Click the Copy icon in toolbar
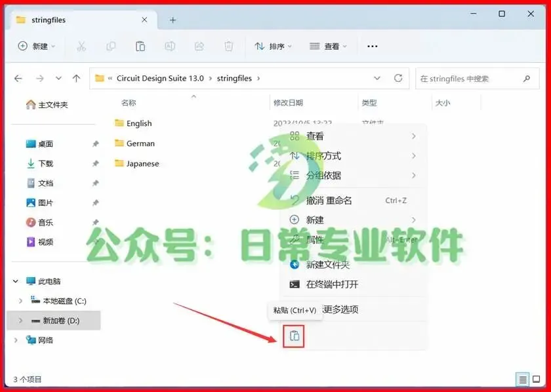The width and height of the screenshot is (551, 392). 111,46
